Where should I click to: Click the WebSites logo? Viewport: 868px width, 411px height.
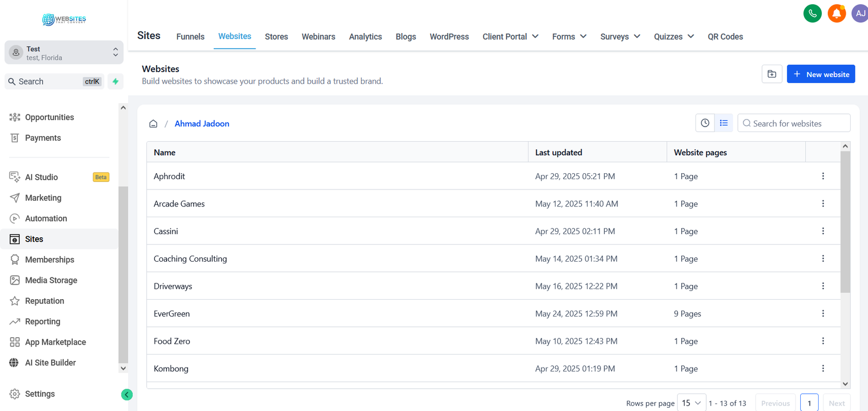click(64, 20)
